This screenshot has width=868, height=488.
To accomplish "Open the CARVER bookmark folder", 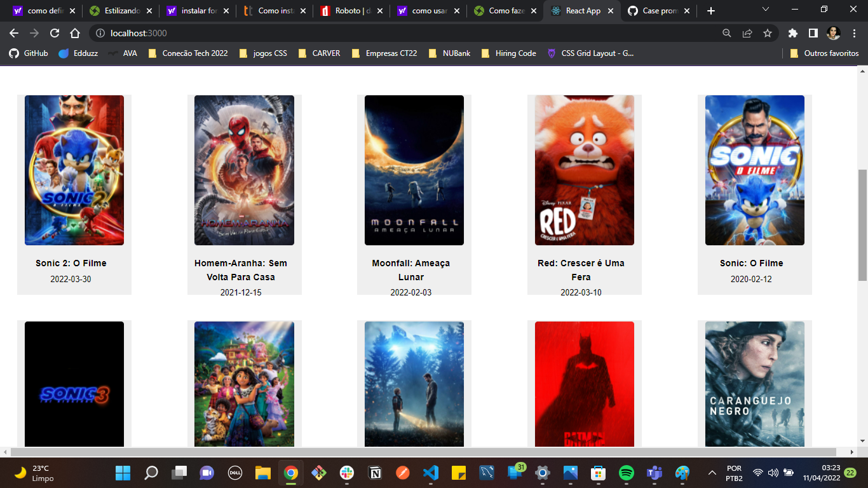I will click(319, 53).
